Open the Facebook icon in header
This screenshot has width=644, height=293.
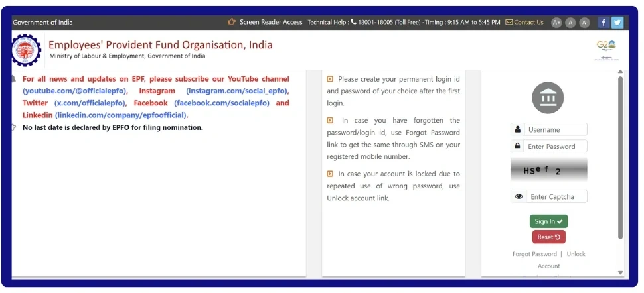[603, 22]
